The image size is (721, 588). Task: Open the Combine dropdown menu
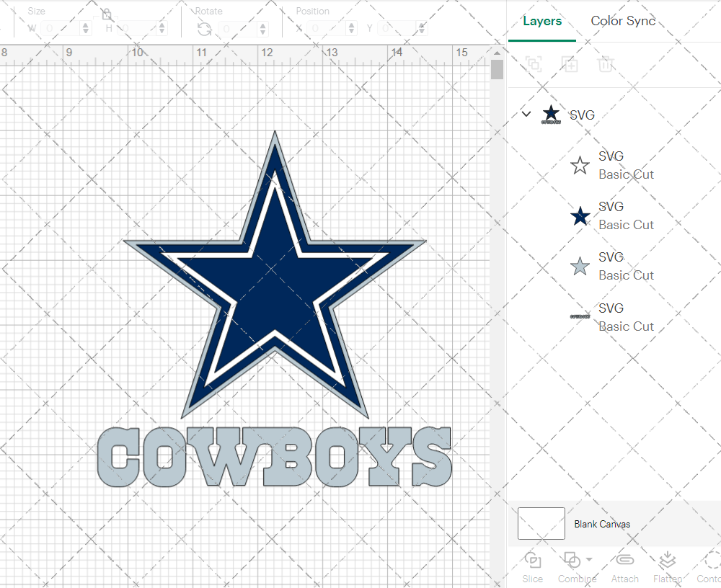point(589,559)
